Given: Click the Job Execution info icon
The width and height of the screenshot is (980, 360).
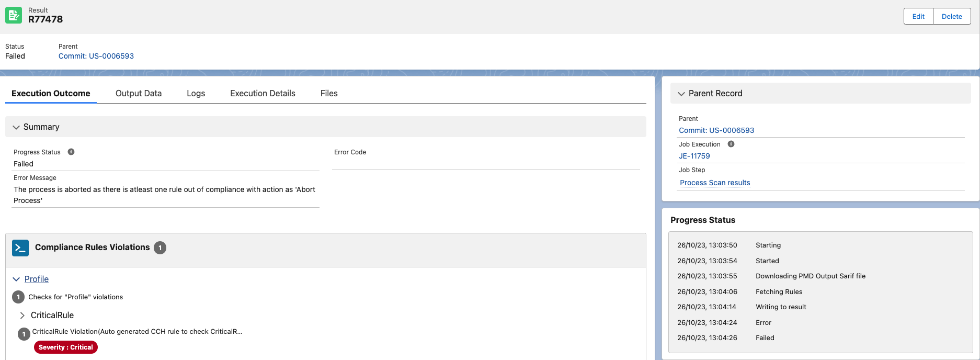Looking at the screenshot, I should (x=731, y=144).
